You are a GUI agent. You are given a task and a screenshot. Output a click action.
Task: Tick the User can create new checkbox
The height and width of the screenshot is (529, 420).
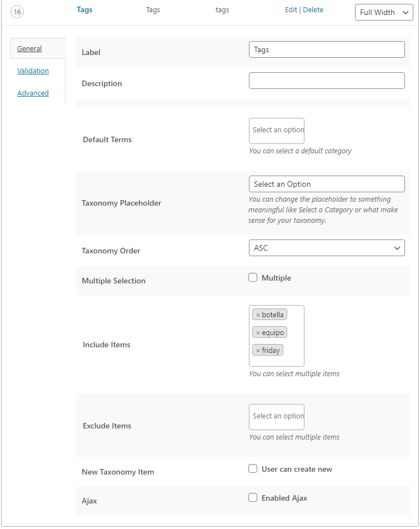coord(253,468)
